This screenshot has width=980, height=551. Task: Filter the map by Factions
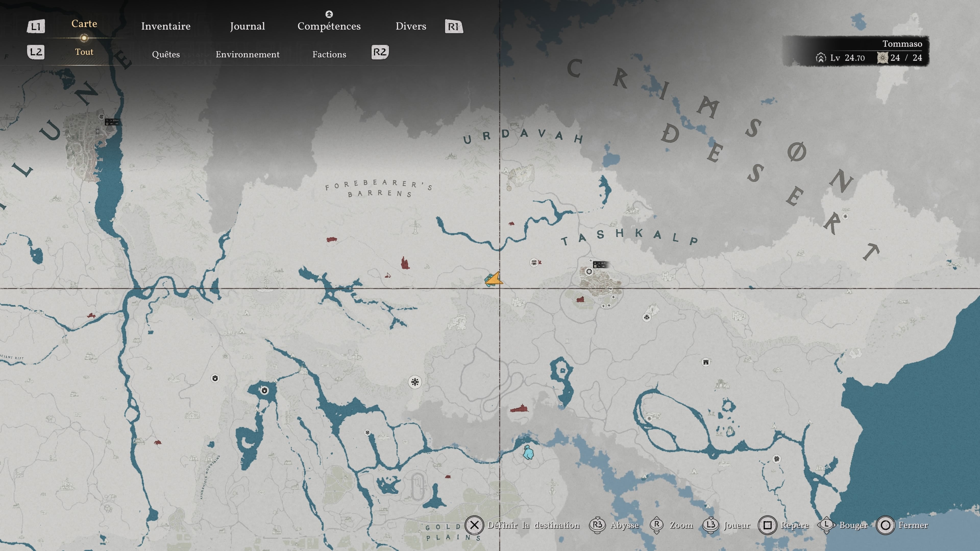(329, 54)
